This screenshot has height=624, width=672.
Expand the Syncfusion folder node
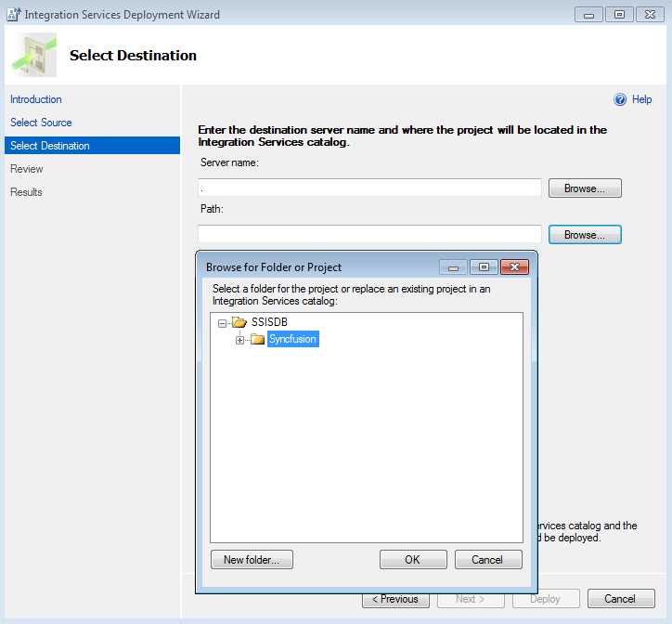click(x=239, y=340)
